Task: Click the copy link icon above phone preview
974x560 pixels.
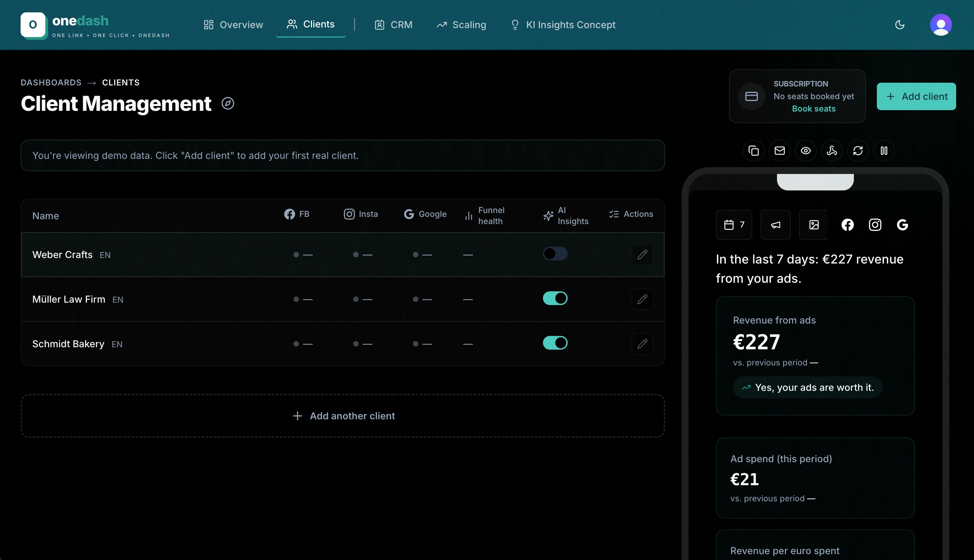Action: (753, 151)
